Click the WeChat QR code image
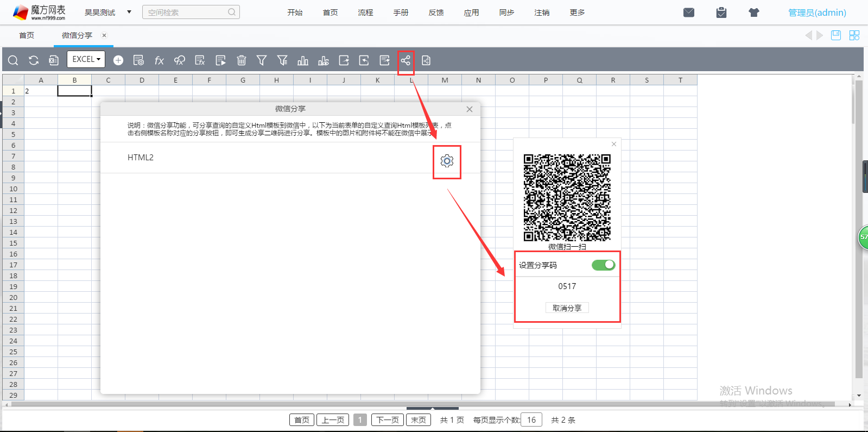This screenshot has width=868, height=432. (567, 198)
